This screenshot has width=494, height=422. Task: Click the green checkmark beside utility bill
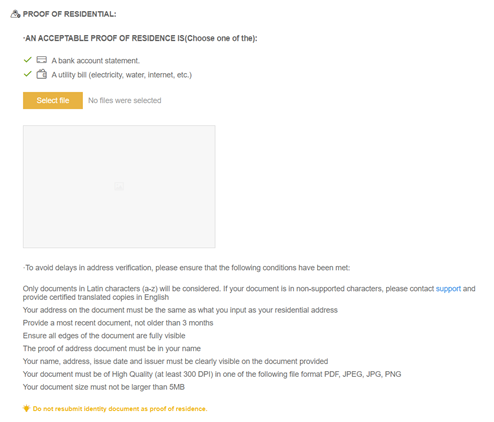28,74
